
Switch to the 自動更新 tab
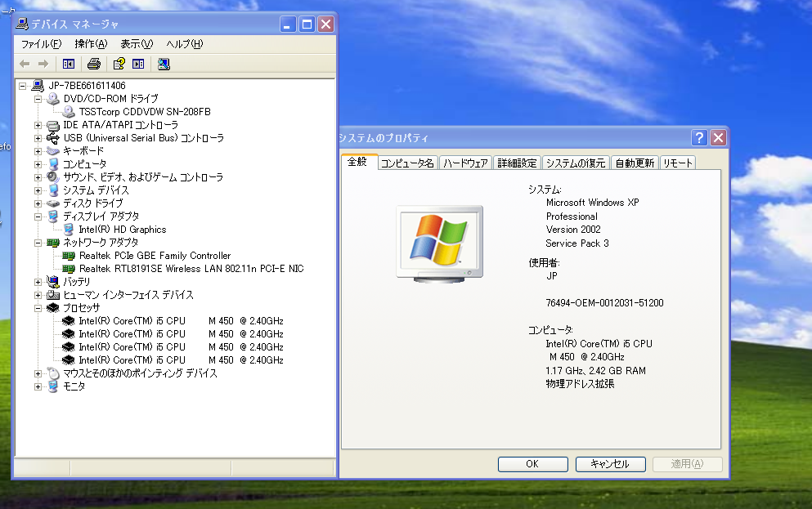(635, 163)
